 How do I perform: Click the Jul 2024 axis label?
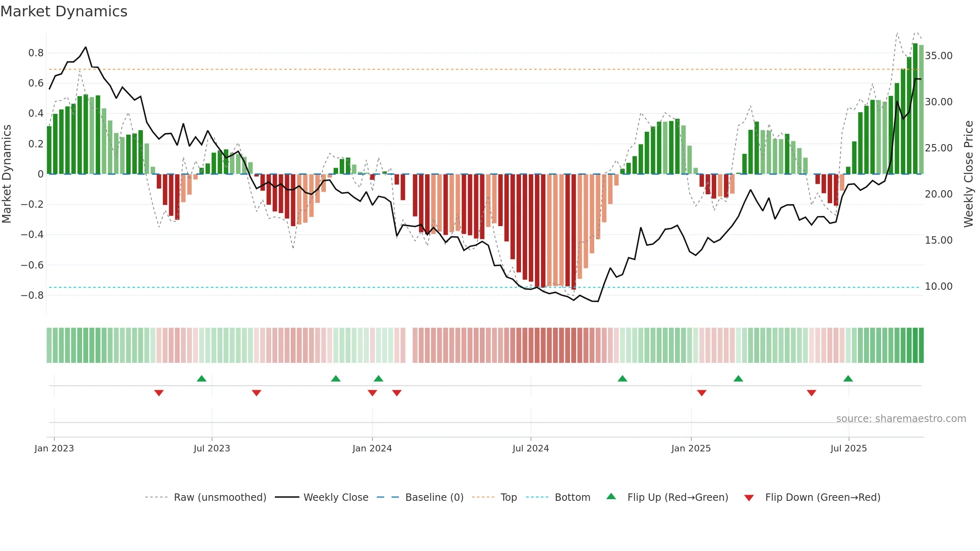(531, 448)
